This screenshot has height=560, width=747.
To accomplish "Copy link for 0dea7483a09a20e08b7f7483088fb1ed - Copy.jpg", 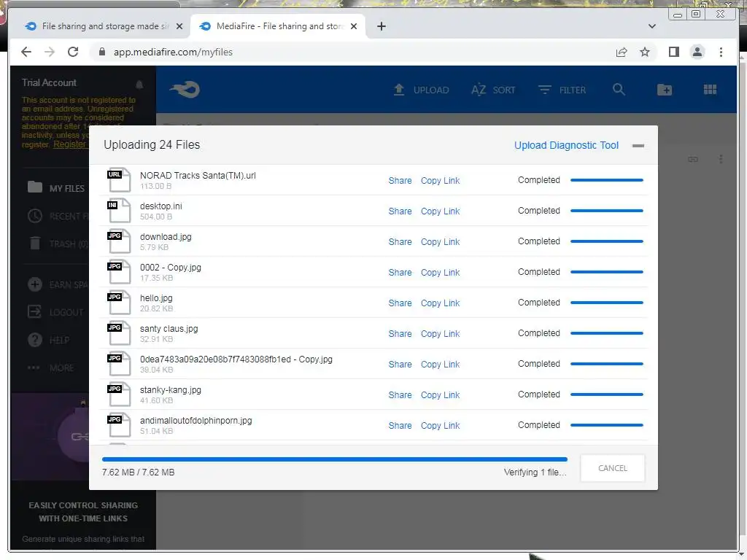I will (x=440, y=365).
